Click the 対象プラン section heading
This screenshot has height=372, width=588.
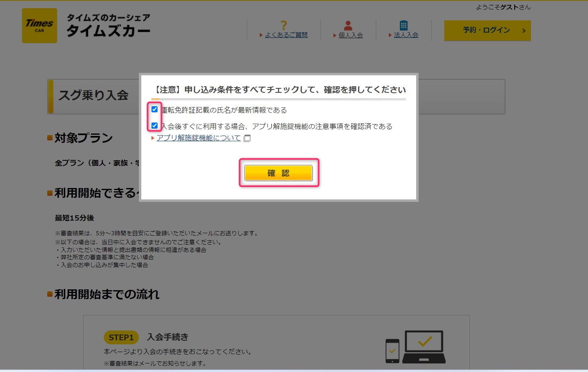coord(83,138)
